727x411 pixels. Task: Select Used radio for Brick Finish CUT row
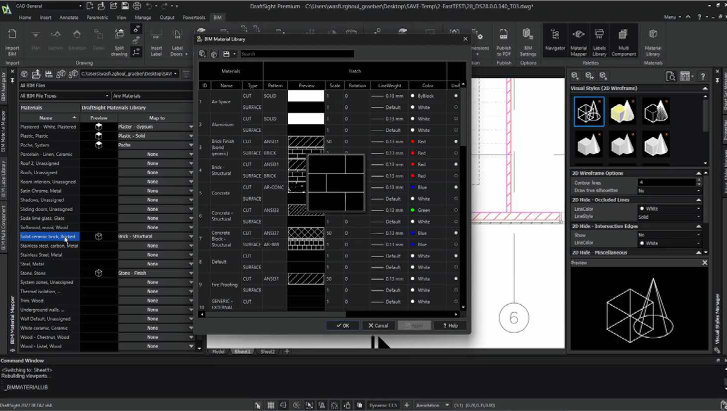(456, 141)
